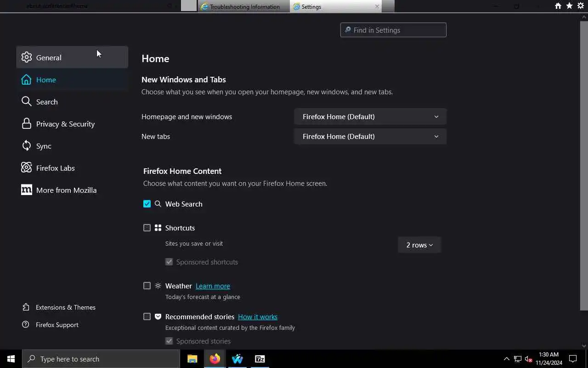Image resolution: width=588 pixels, height=368 pixels.
Task: Click the Weather Learn more link
Action: [213, 286]
